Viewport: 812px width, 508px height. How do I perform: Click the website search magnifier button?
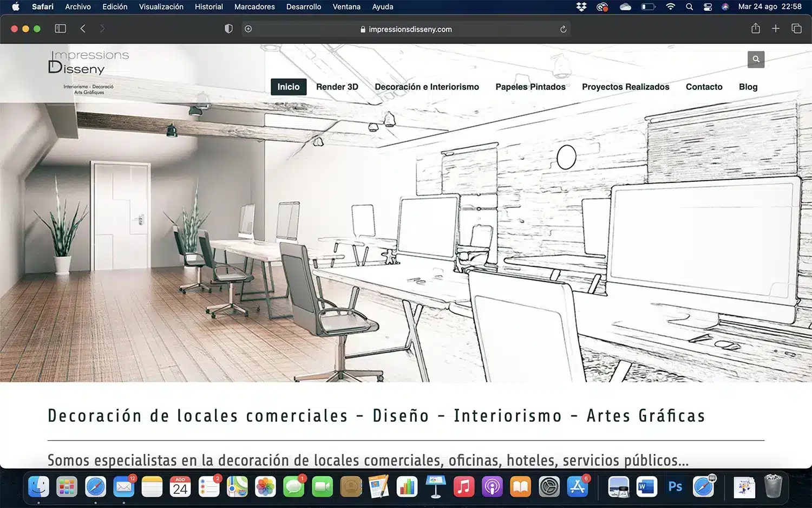point(756,59)
